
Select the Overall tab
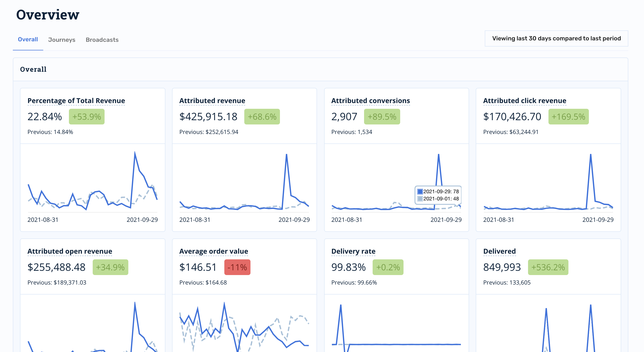pyautogui.click(x=28, y=39)
